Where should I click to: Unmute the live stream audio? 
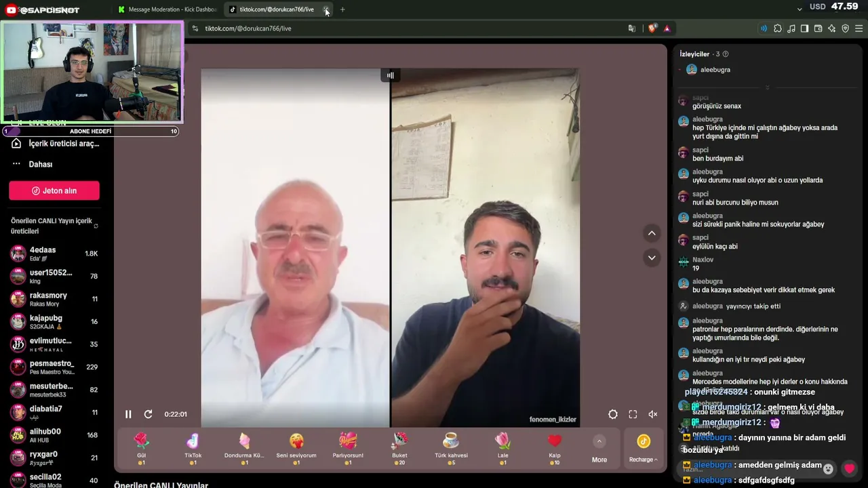pyautogui.click(x=653, y=414)
